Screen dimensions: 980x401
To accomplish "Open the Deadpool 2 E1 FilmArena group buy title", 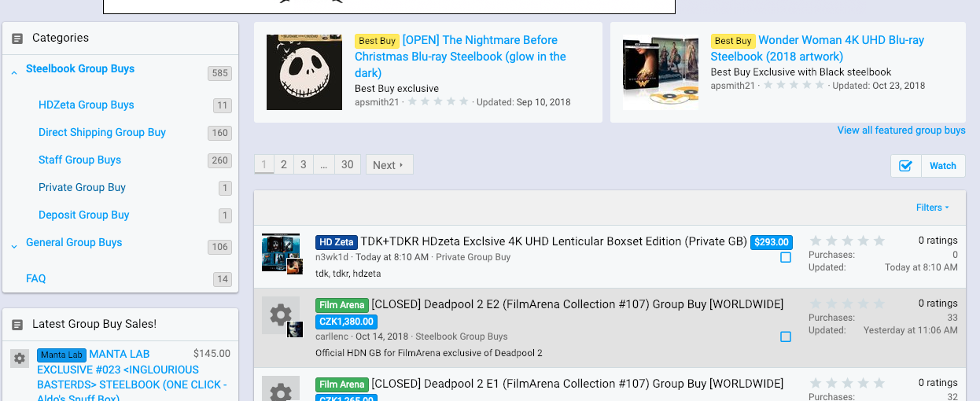I will (577, 384).
